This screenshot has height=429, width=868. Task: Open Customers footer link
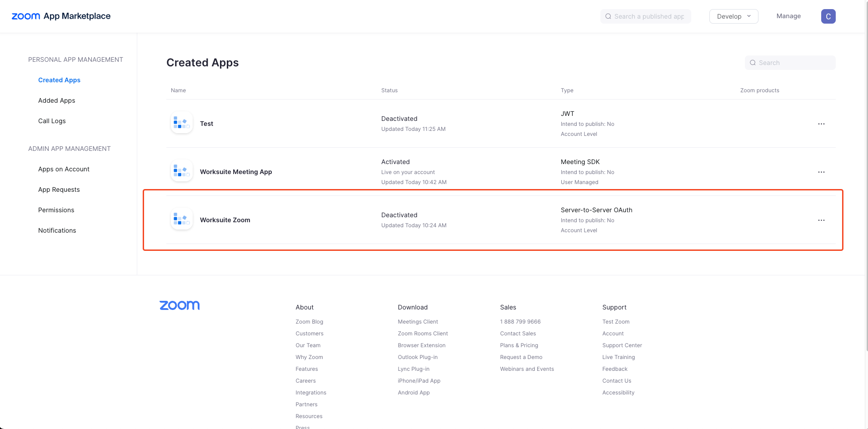[309, 334]
